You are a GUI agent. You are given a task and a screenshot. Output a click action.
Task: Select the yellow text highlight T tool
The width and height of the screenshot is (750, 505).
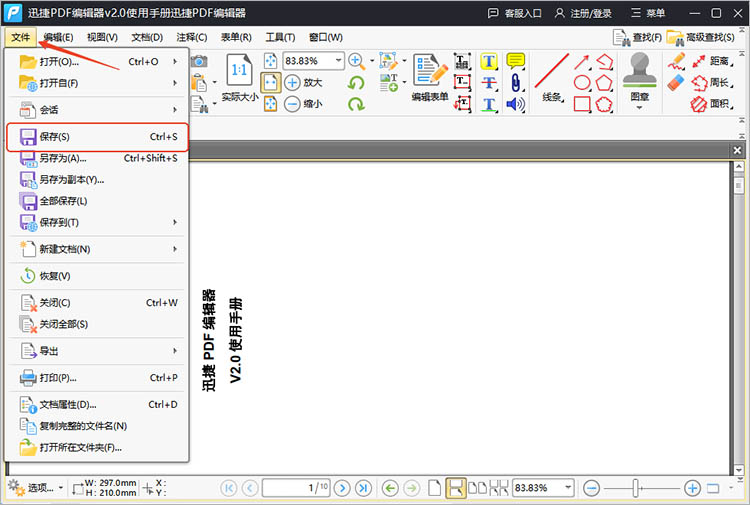click(x=489, y=61)
